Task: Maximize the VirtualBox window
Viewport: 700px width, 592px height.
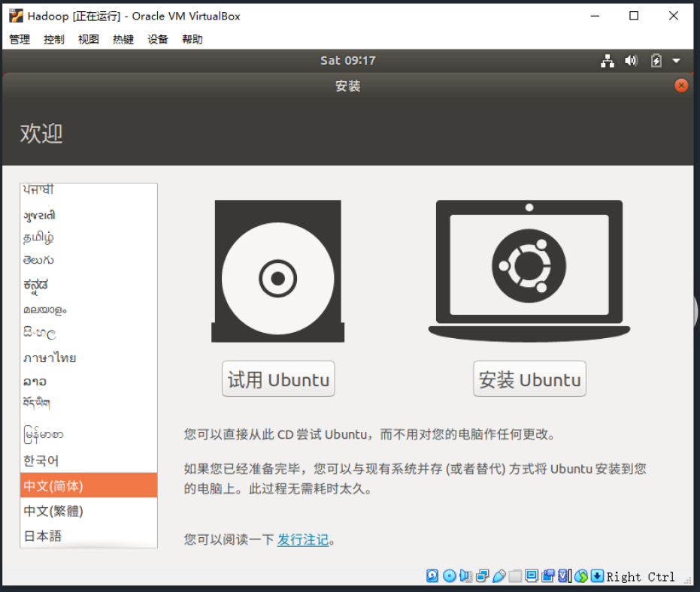Action: (634, 16)
